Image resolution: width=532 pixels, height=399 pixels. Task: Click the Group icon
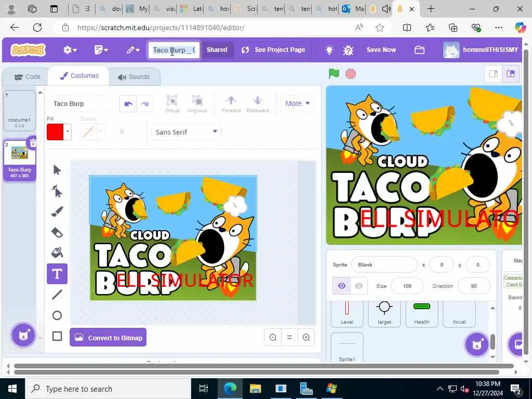pos(172,104)
